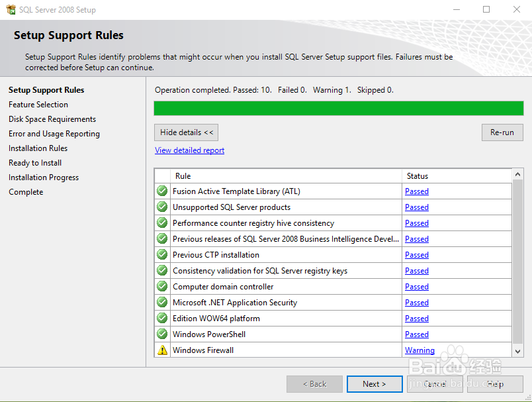Click the Next button
Image resolution: width=532 pixels, height=402 pixels.
coord(375,384)
